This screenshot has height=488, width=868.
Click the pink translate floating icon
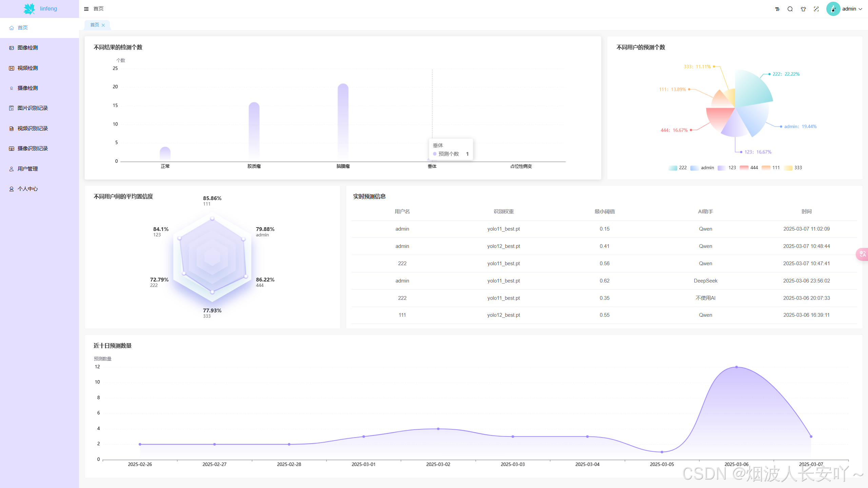point(862,254)
